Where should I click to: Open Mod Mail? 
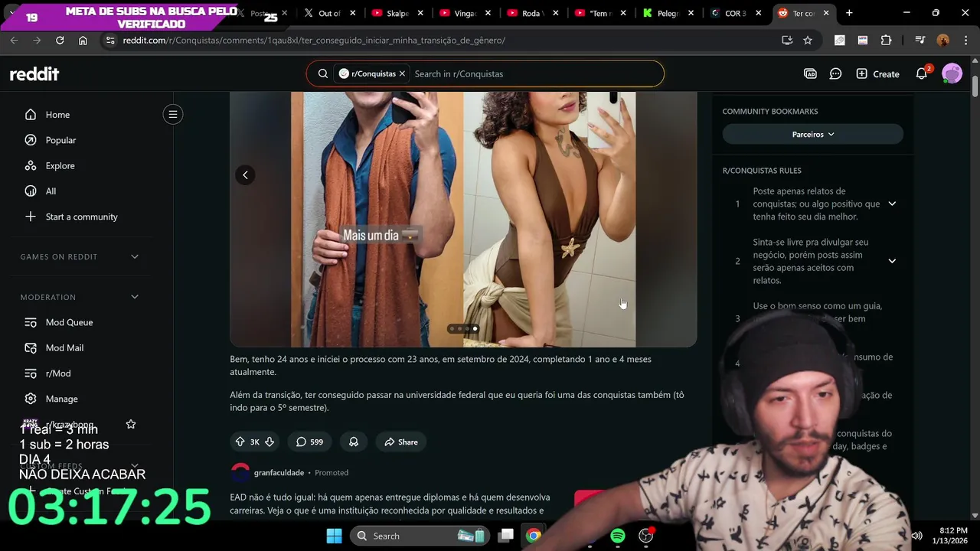(x=64, y=347)
